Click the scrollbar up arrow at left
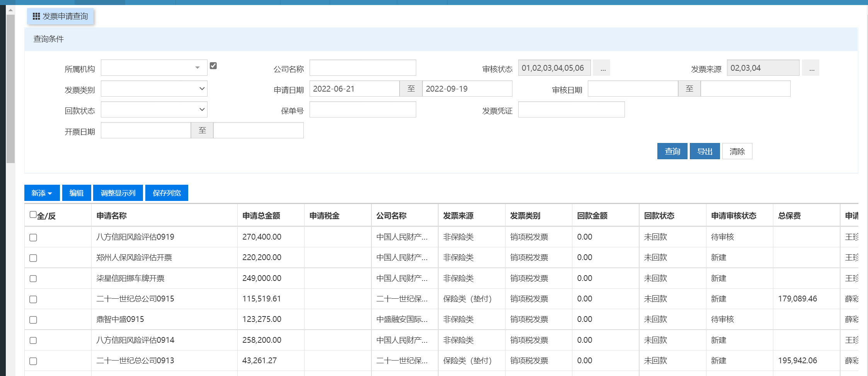The height and width of the screenshot is (376, 868). coord(10,10)
